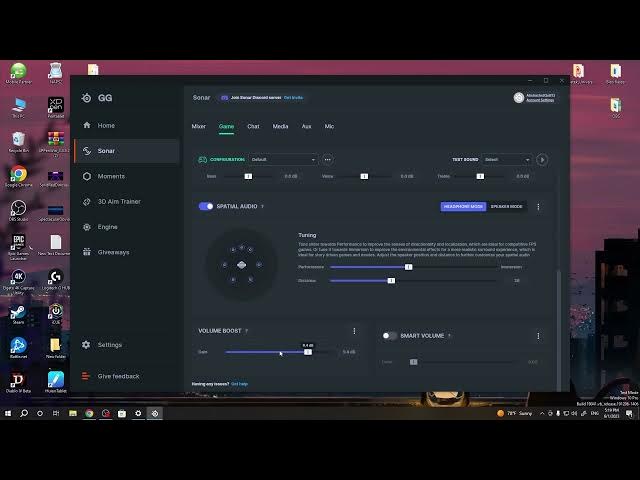The image size is (640, 480).
Task: Click the Discord invite link in header
Action: [x=293, y=98]
